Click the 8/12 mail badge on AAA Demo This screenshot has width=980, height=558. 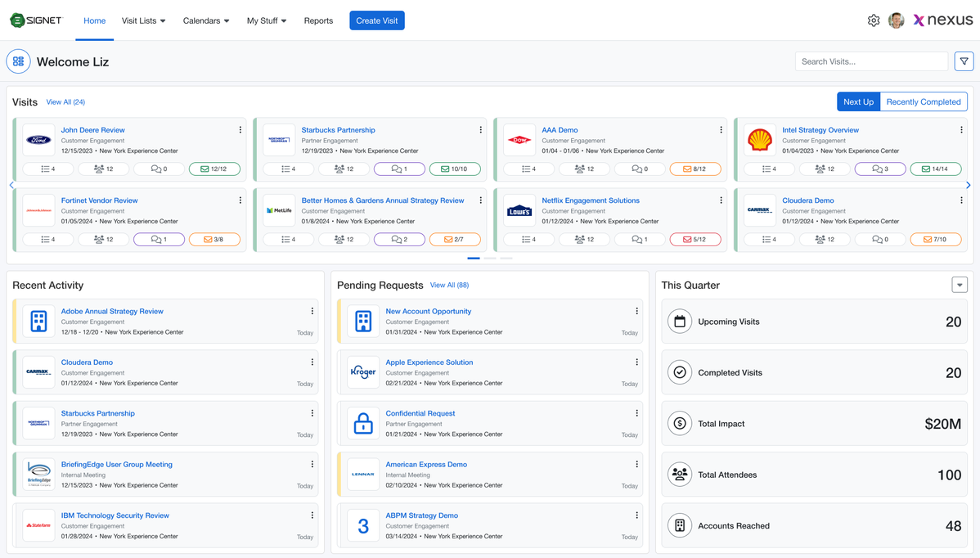pyautogui.click(x=695, y=169)
